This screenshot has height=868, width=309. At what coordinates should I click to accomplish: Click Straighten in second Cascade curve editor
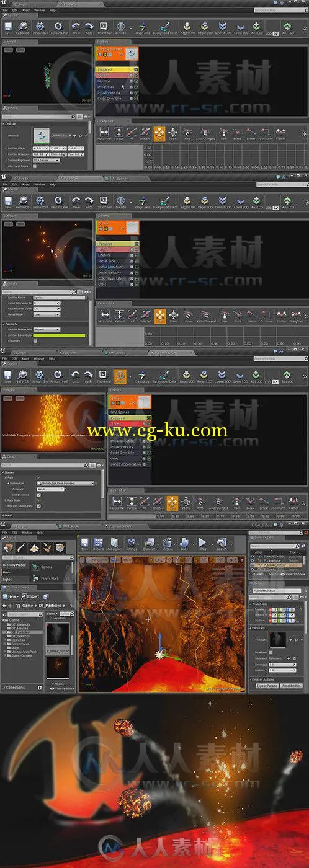pyautogui.click(x=297, y=316)
